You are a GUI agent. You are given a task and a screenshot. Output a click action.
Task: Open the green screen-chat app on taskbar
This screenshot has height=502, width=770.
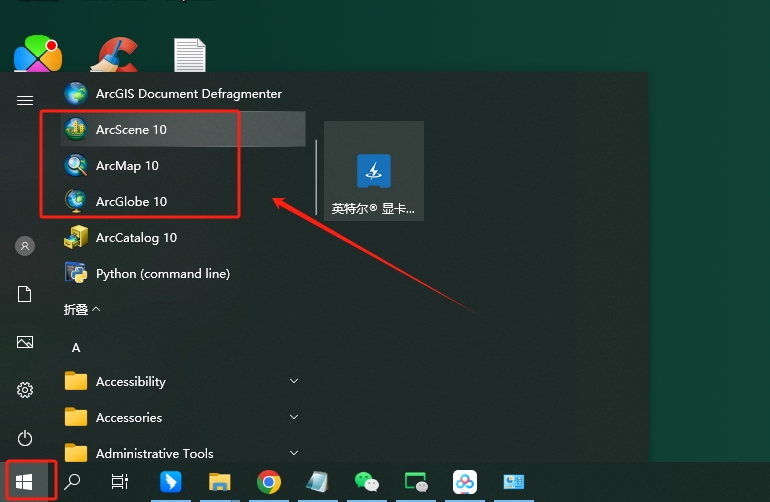(416, 482)
